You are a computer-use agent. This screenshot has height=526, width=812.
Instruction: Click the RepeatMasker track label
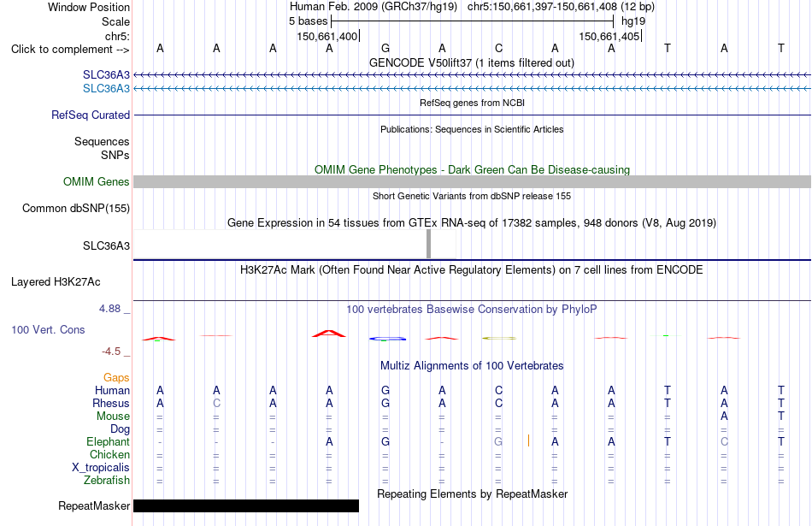[94, 505]
